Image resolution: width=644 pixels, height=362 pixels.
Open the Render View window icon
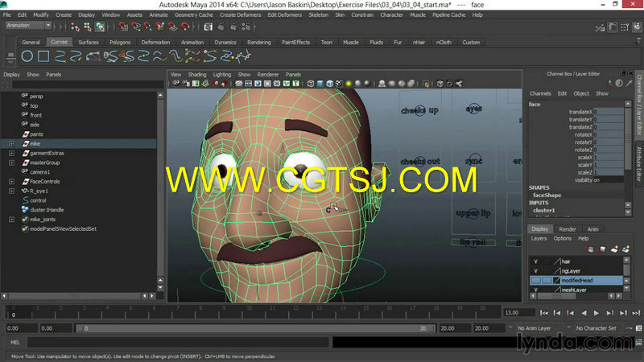(x=208, y=27)
